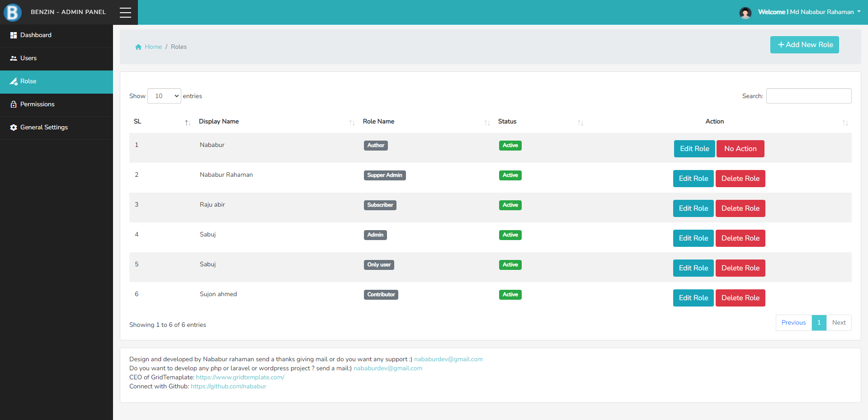Open General Settings from the sidebar
868x420 pixels.
pos(57,127)
